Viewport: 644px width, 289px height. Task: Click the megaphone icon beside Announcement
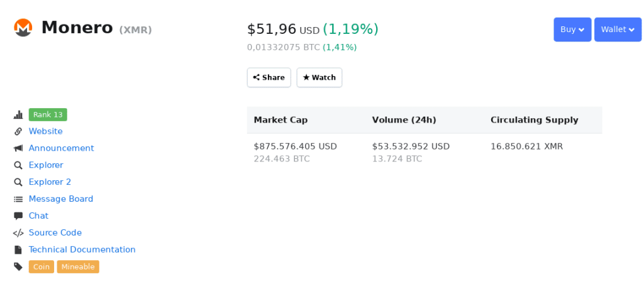18,149
